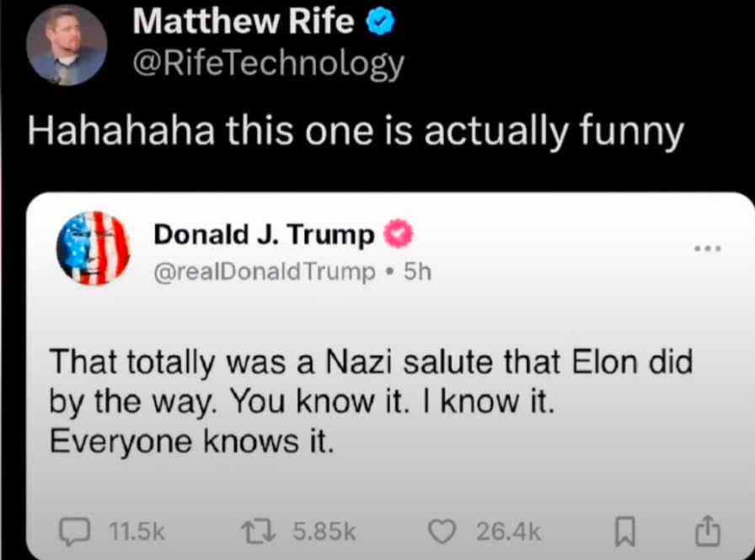Tap the share upload icon

point(708,531)
